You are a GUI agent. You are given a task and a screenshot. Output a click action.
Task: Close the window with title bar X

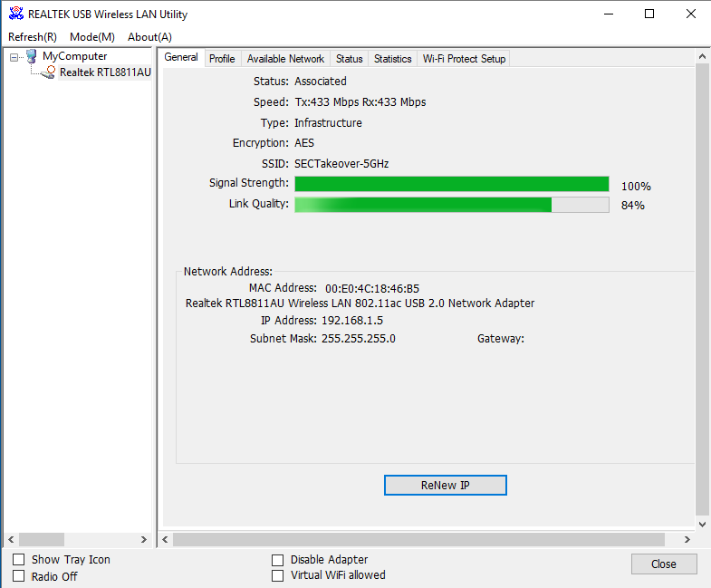[x=690, y=14]
